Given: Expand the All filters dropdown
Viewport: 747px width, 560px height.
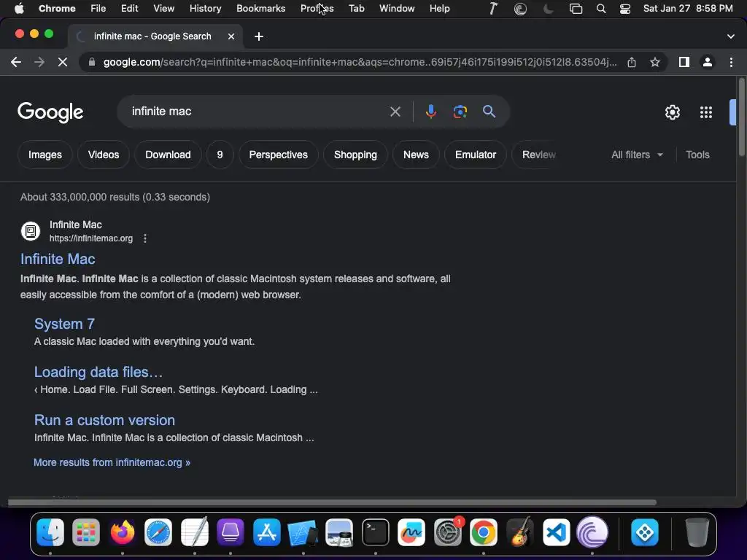Looking at the screenshot, I should [x=637, y=155].
